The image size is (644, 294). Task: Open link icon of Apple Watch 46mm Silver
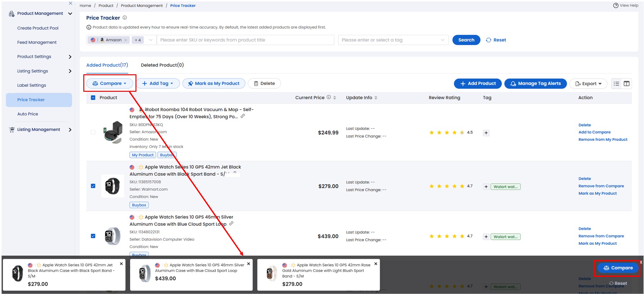point(231,224)
